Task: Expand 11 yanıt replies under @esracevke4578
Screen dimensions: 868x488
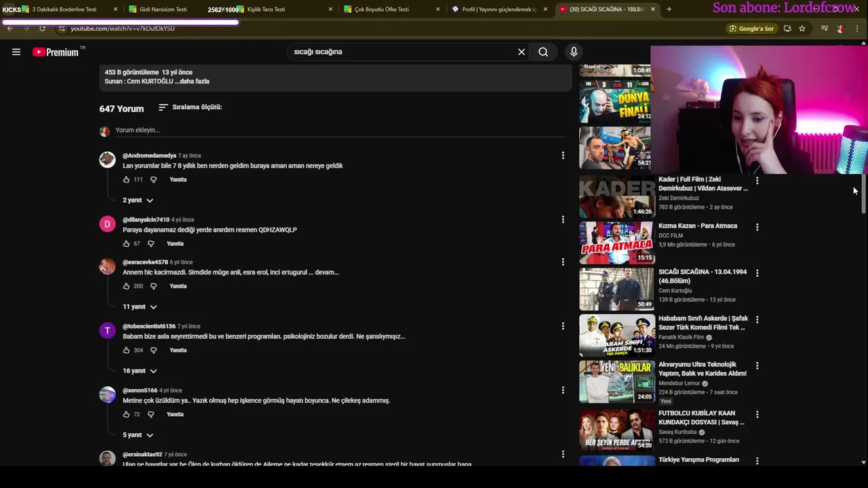Action: point(140,307)
